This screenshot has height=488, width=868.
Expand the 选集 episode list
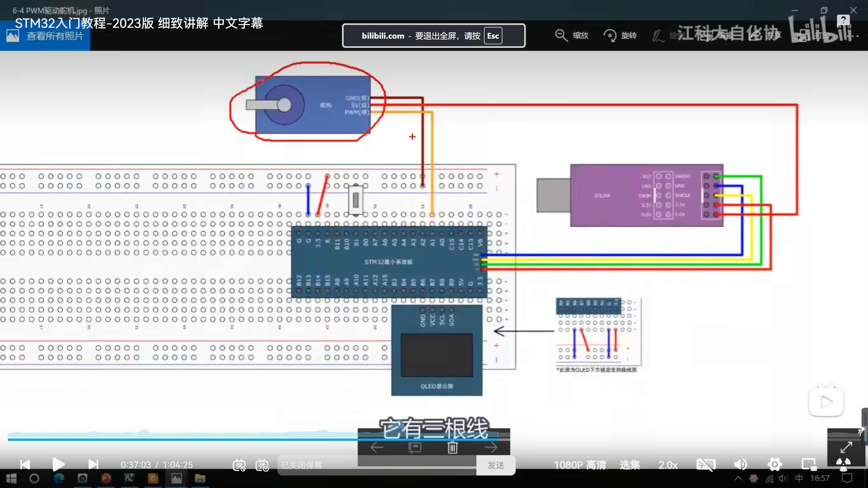(x=630, y=465)
